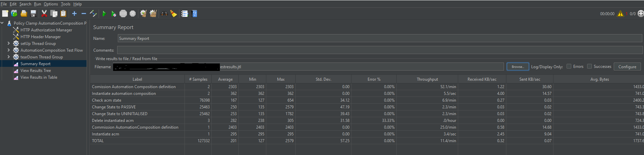Enable the Errors checkbox
Viewport: 644px width, 155px height.
[569, 66]
